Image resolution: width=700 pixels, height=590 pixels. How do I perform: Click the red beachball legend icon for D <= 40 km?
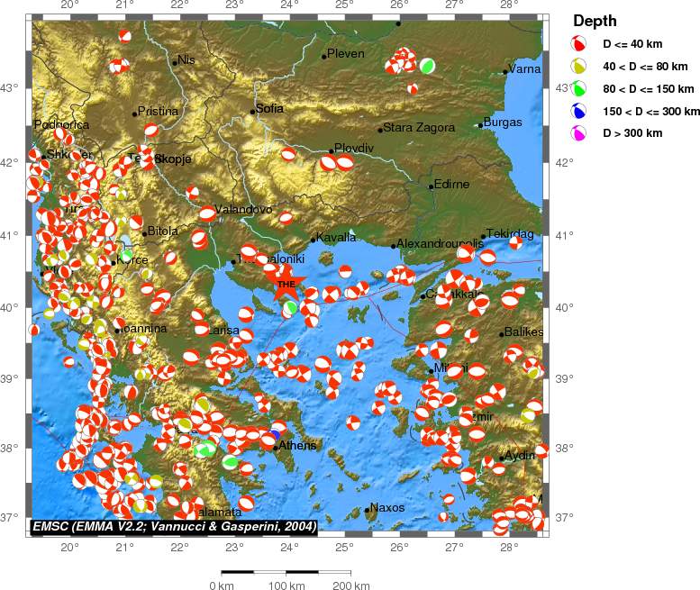(578, 44)
